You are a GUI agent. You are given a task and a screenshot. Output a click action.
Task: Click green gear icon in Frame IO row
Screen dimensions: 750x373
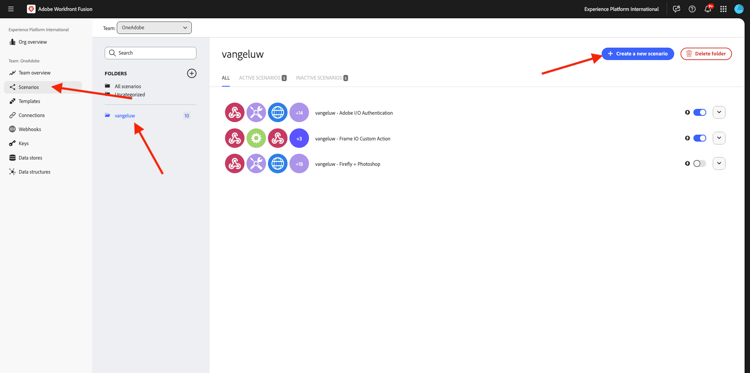(256, 138)
